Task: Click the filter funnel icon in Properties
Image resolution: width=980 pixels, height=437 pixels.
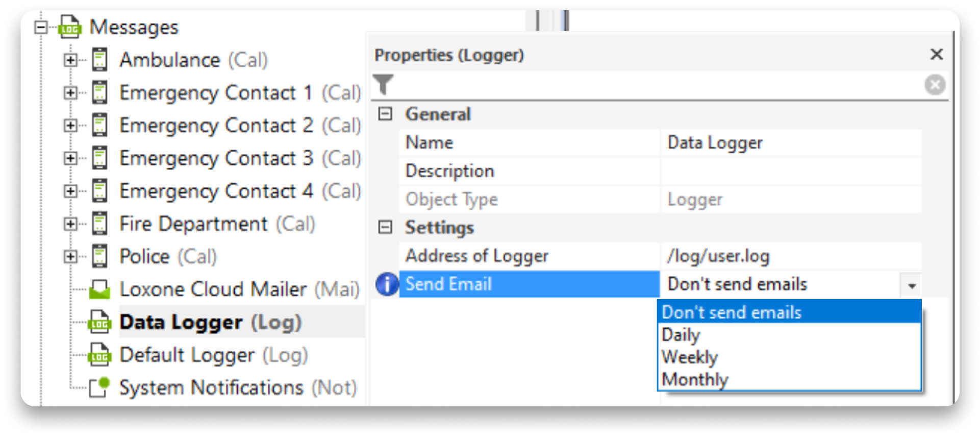Action: tap(383, 85)
